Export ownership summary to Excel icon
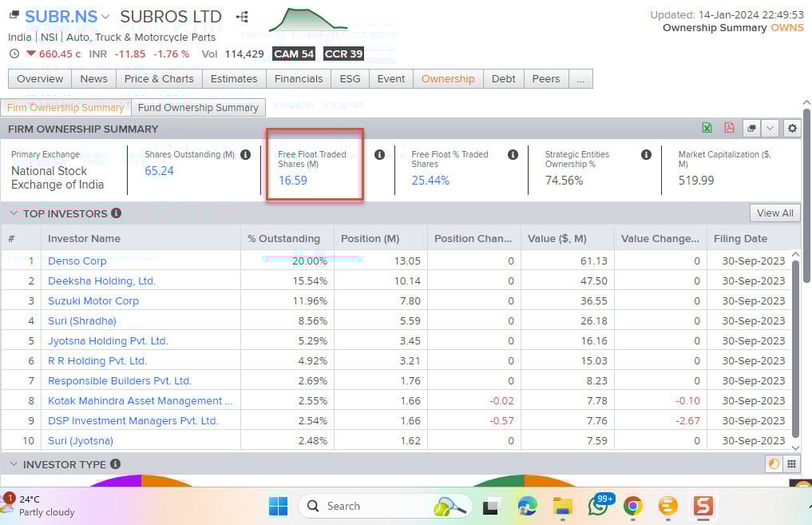 [707, 128]
